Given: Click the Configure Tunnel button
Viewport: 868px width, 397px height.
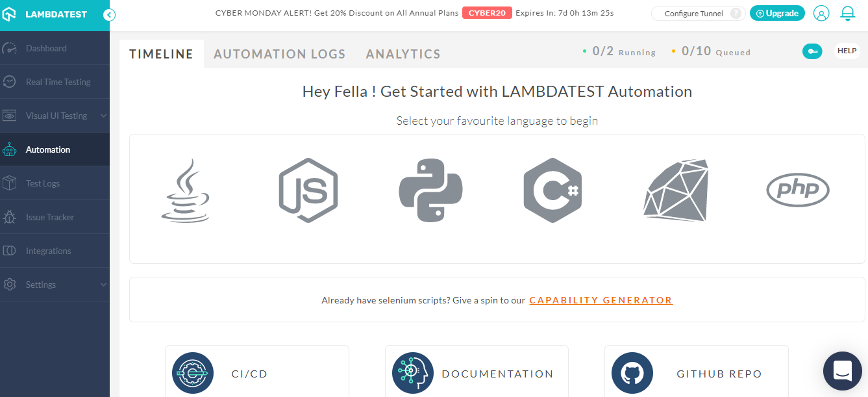Looking at the screenshot, I should (x=694, y=14).
